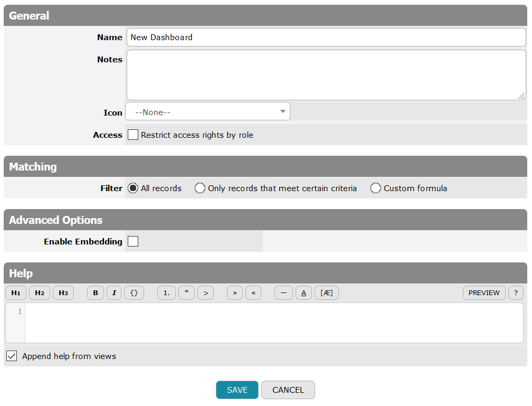Select the All records filter option

point(133,188)
